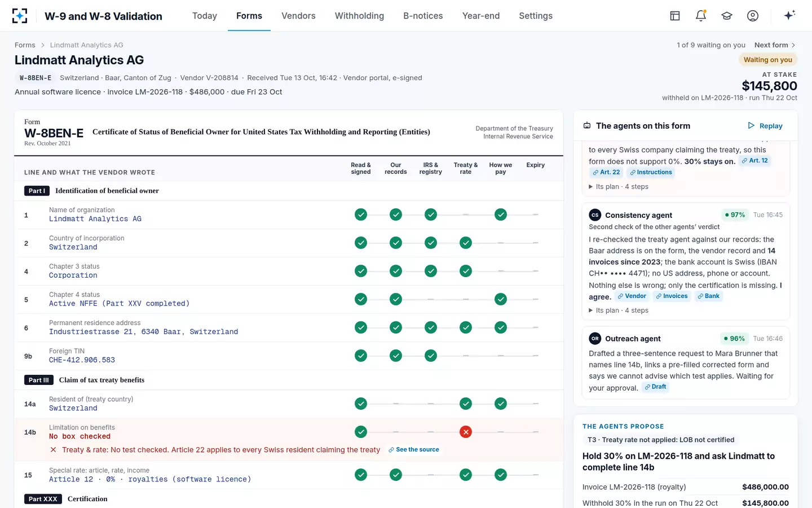The image size is (812, 508).
Task: Click the Read & signed check for Name of organization
Action: pyautogui.click(x=361, y=214)
